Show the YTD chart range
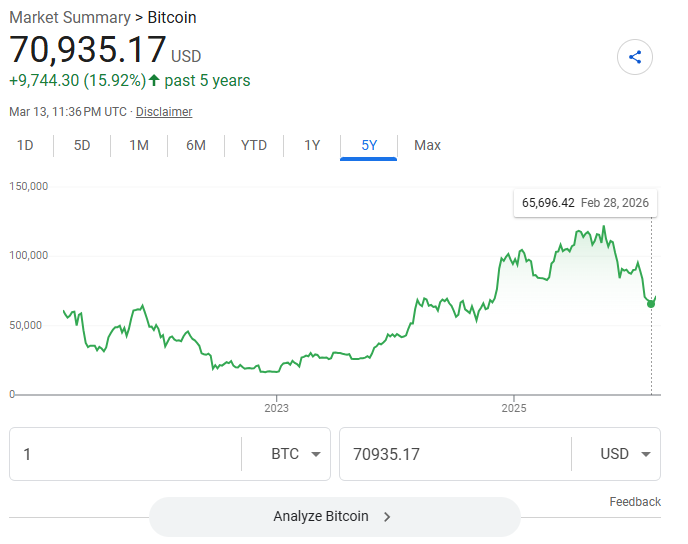 point(254,145)
